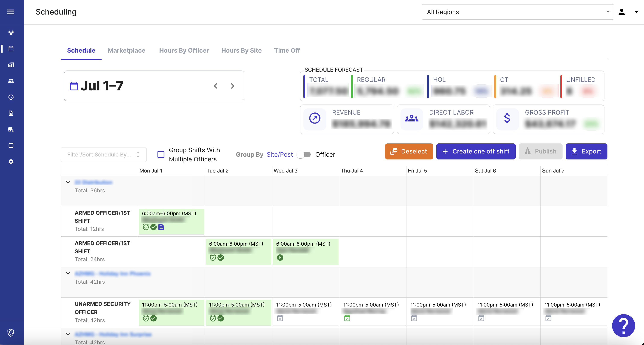Image resolution: width=644 pixels, height=345 pixels.
Task: Click the green calendar-check icon on Thu Jul 4
Action: (x=347, y=318)
